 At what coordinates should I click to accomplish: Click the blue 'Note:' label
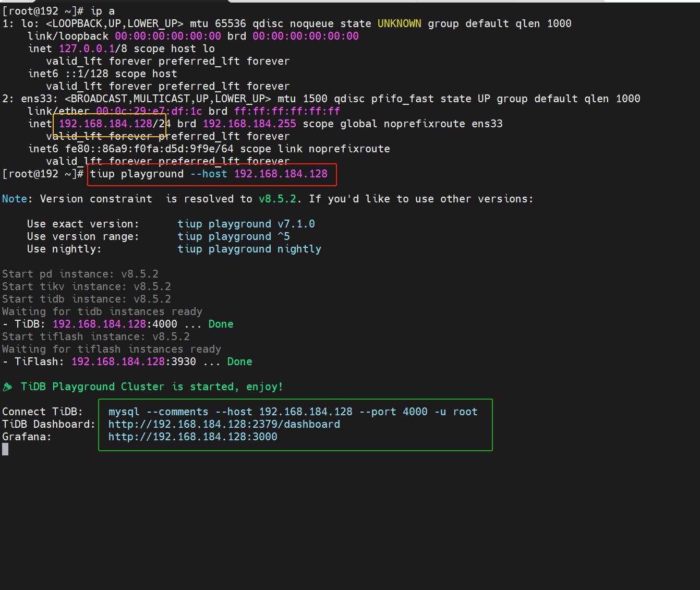point(17,199)
